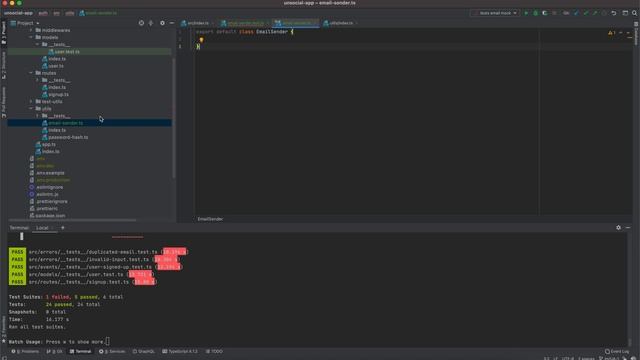This screenshot has height=360, width=640.
Task: Open Search Everywhere magnifier icon
Action: tap(634, 13)
